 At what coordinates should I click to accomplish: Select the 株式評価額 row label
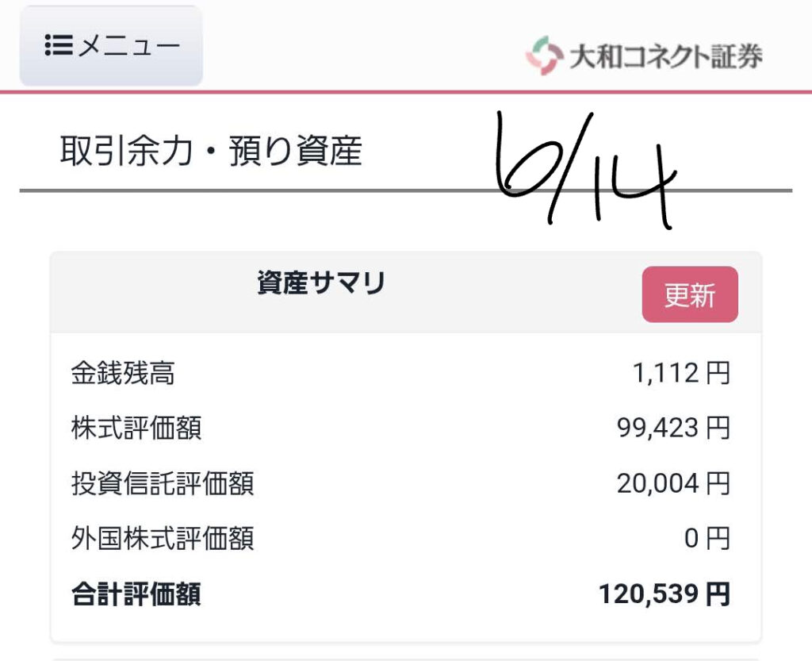(x=136, y=428)
